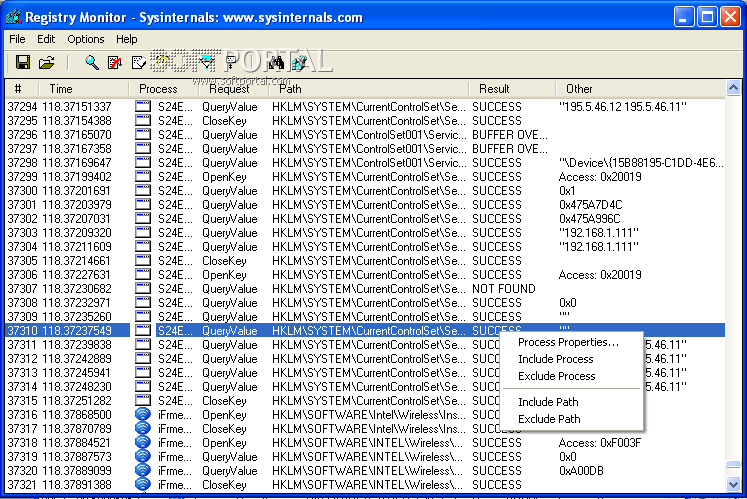Click "195.5.46.12 195.5.46.11" value in row 37294
Screen dimensions: 747x499
pyautogui.click(x=622, y=107)
